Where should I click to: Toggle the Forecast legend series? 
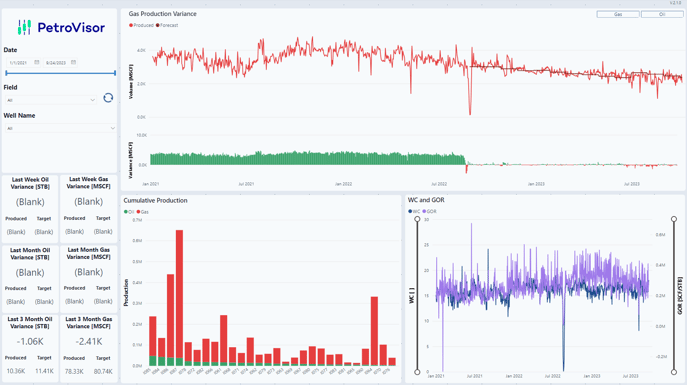click(x=167, y=25)
